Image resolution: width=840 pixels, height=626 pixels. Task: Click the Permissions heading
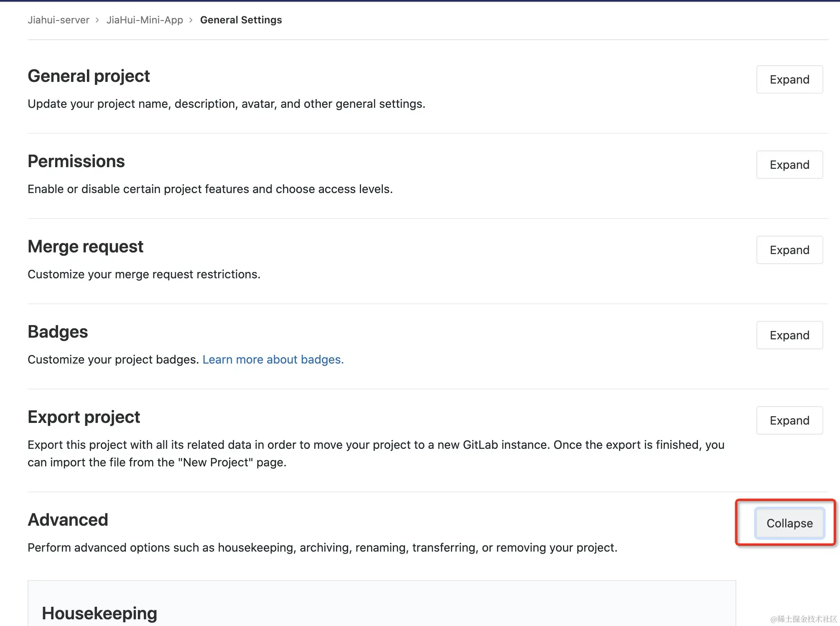(x=76, y=161)
